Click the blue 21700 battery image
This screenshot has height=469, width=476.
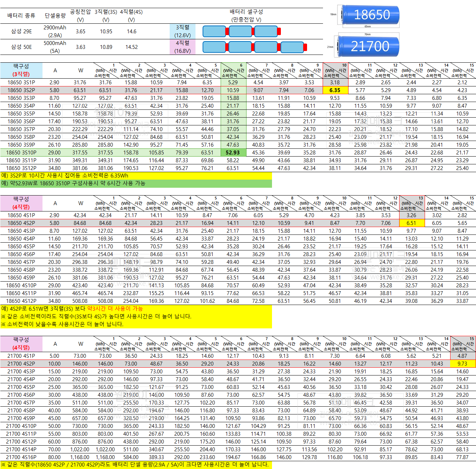pos(368,46)
